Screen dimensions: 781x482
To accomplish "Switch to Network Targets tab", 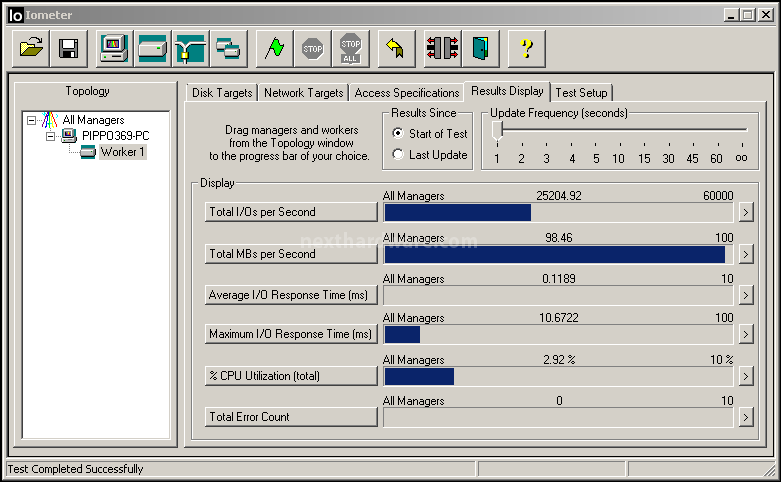I will 303,93.
